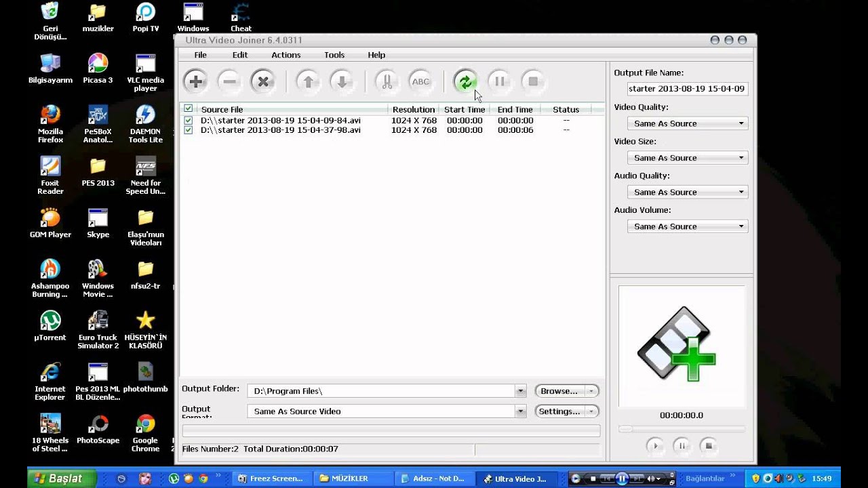868x488 pixels.
Task: Open Google Chrome desktop icon
Action: coord(145,433)
